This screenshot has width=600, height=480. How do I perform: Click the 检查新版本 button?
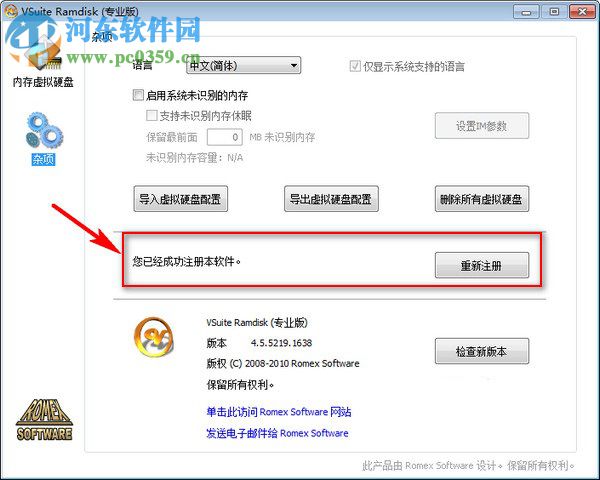[x=482, y=351]
